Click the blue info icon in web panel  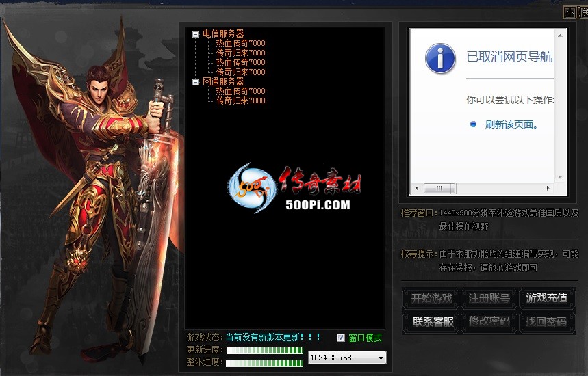(x=440, y=58)
